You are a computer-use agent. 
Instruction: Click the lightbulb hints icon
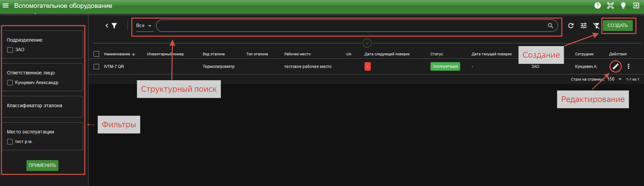[623, 5]
